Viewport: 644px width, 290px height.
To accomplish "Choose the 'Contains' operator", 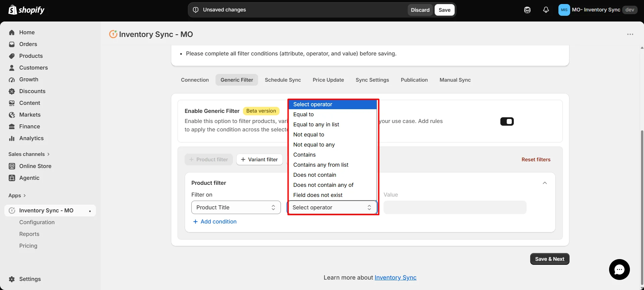I will (333, 155).
